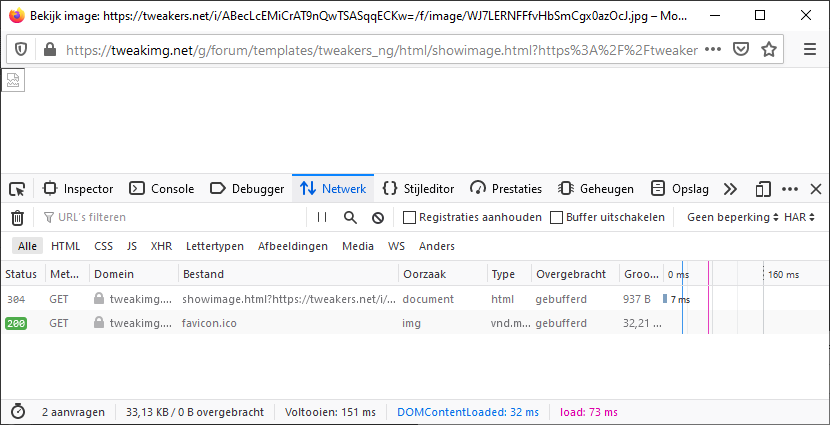Open the Inspector tab
830x425 pixels.
coord(78,189)
